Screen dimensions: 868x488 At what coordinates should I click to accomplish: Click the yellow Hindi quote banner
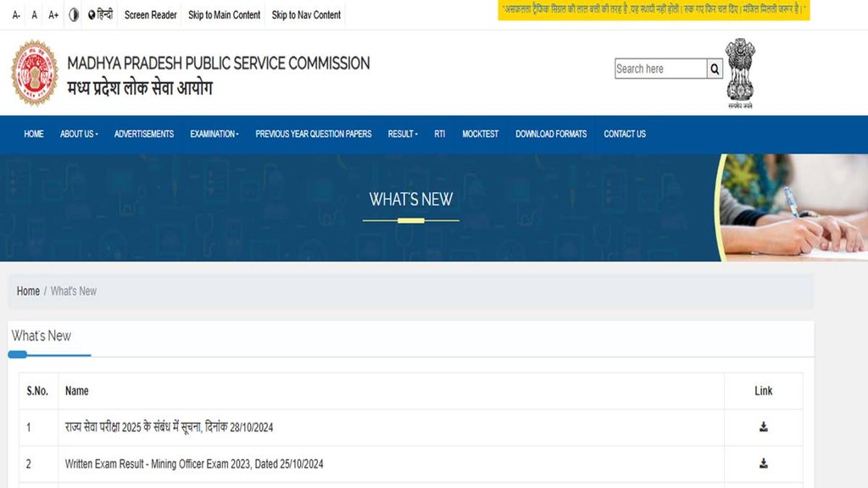point(654,10)
